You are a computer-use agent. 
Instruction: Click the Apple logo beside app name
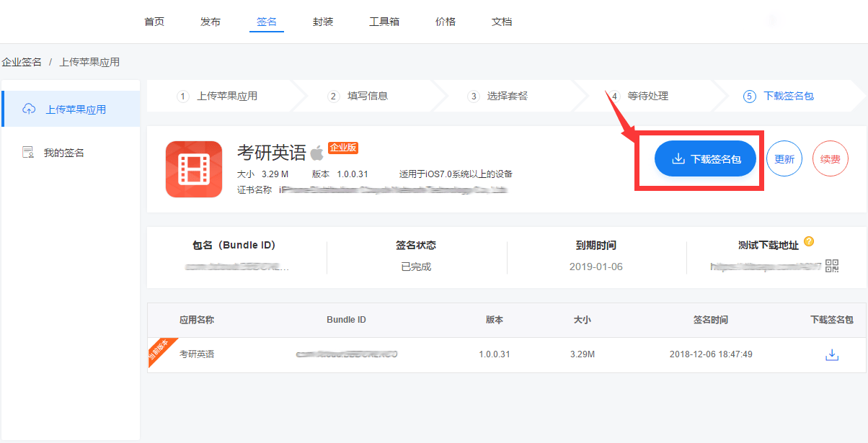317,153
